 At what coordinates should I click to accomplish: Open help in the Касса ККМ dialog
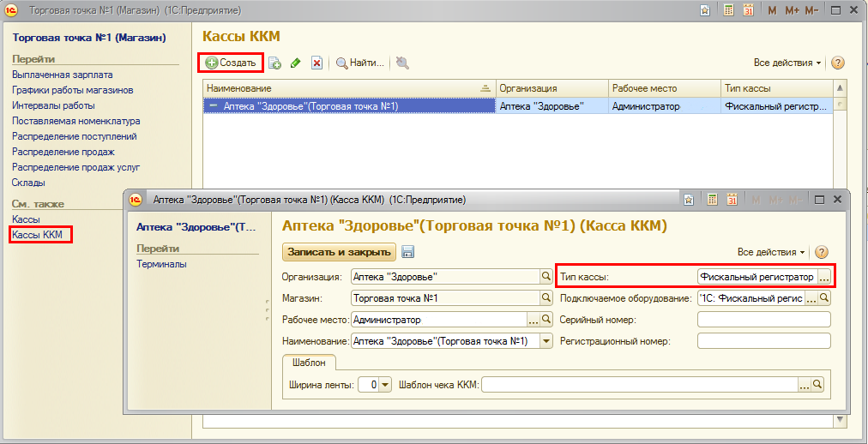(822, 252)
